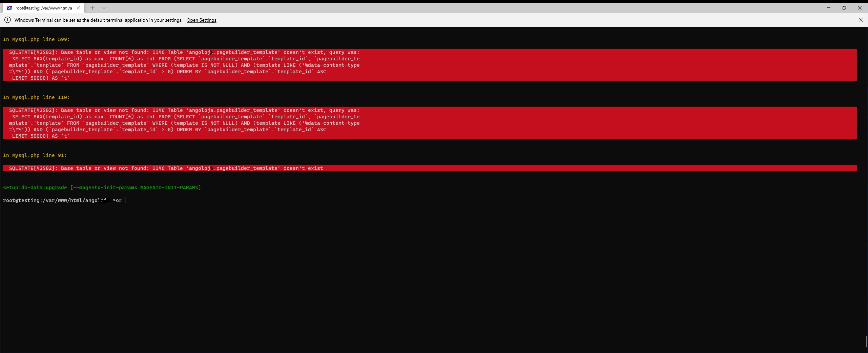Click the terminal icon on the tab
868x353 pixels.
(9, 8)
